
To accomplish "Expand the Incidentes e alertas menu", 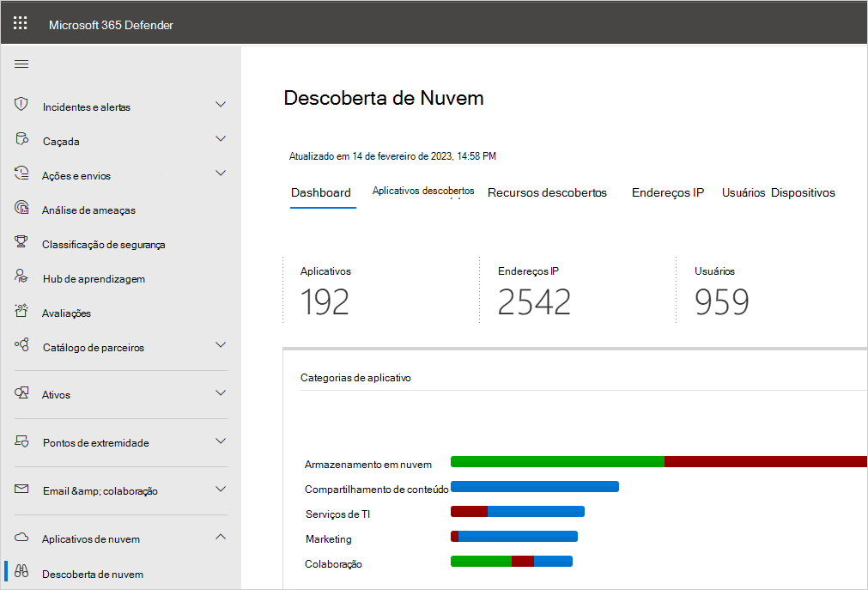I will (221, 104).
